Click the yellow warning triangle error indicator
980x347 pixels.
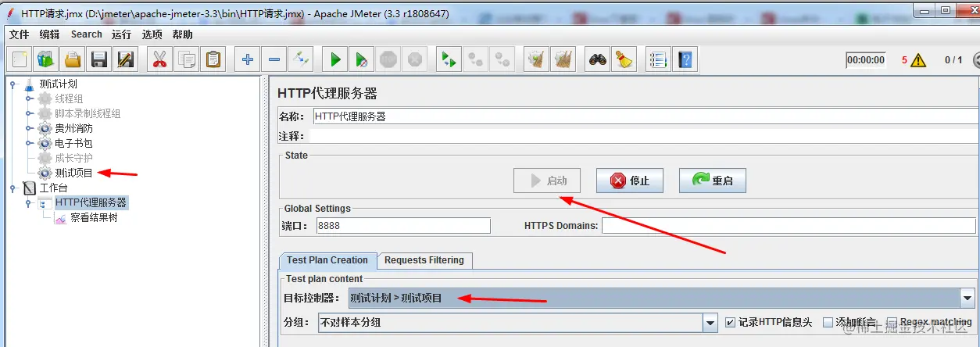[917, 60]
